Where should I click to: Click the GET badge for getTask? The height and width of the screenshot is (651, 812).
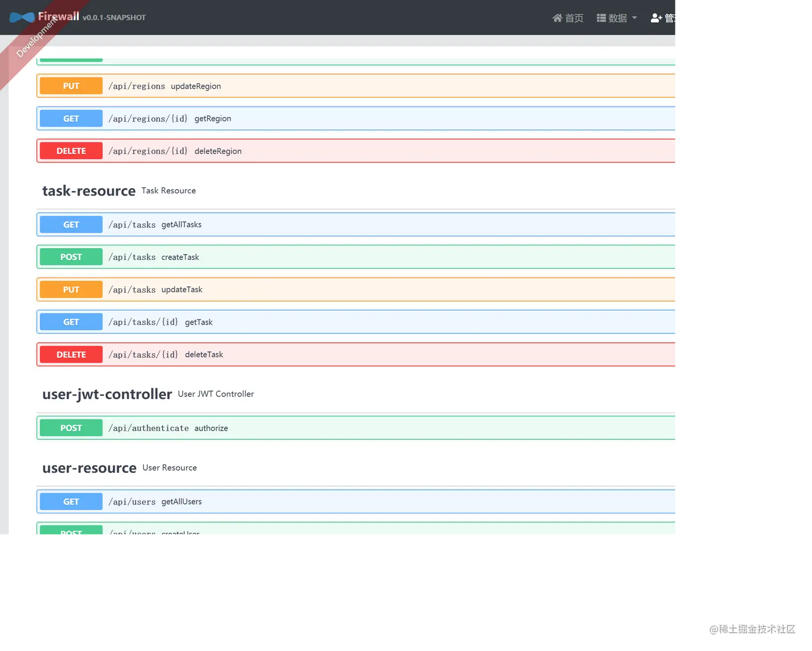[x=71, y=322]
